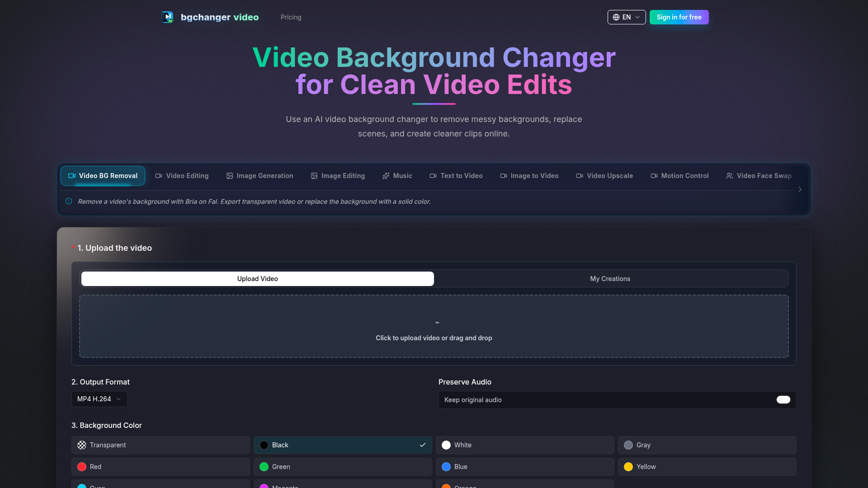Click the info icon before the description
This screenshot has width=868, height=488.
point(69,201)
